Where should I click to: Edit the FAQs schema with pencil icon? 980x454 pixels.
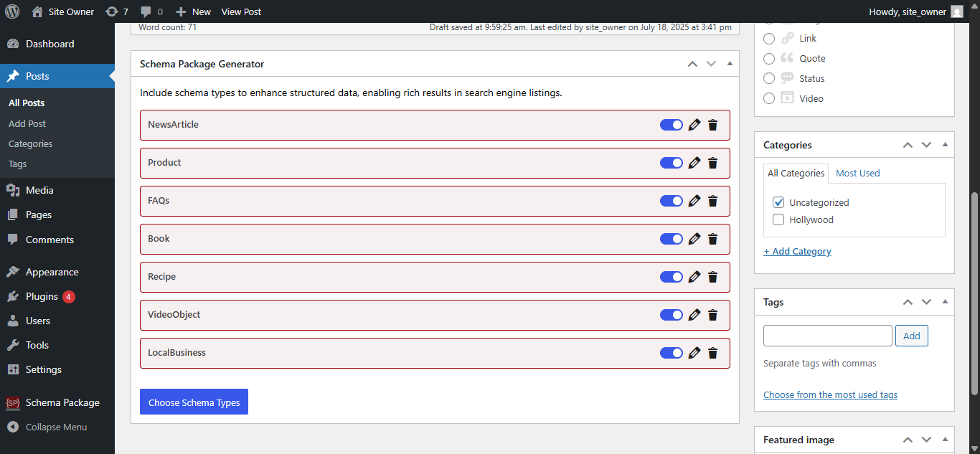(694, 201)
